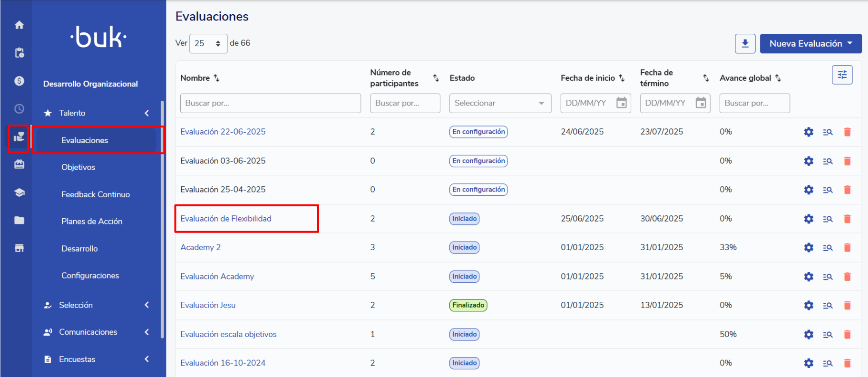
Task: Open Feedback Continuo menu item
Action: [95, 194]
